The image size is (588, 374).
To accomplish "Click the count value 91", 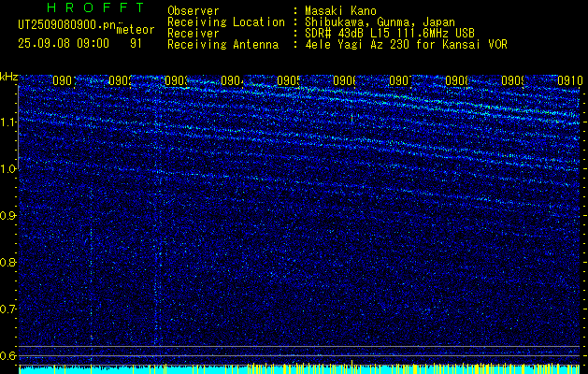I will coord(136,44).
